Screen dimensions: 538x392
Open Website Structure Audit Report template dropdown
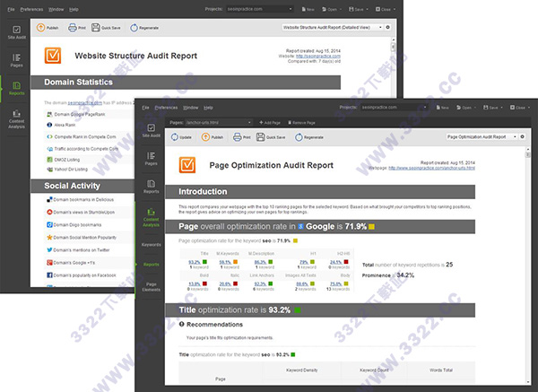coord(332,27)
